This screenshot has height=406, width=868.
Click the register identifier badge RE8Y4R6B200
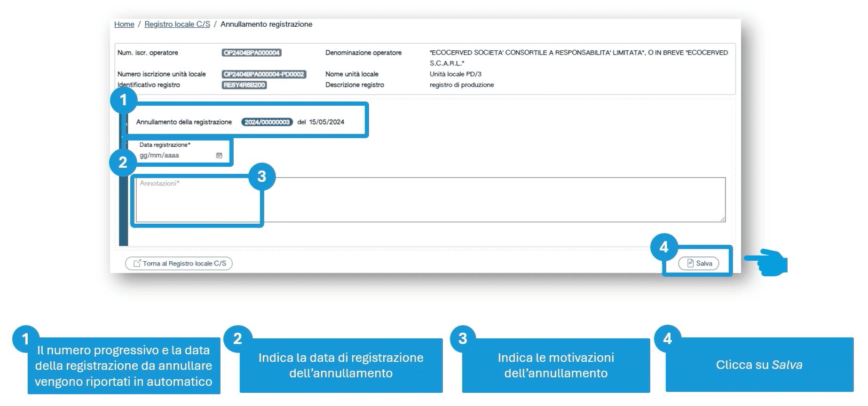click(244, 85)
